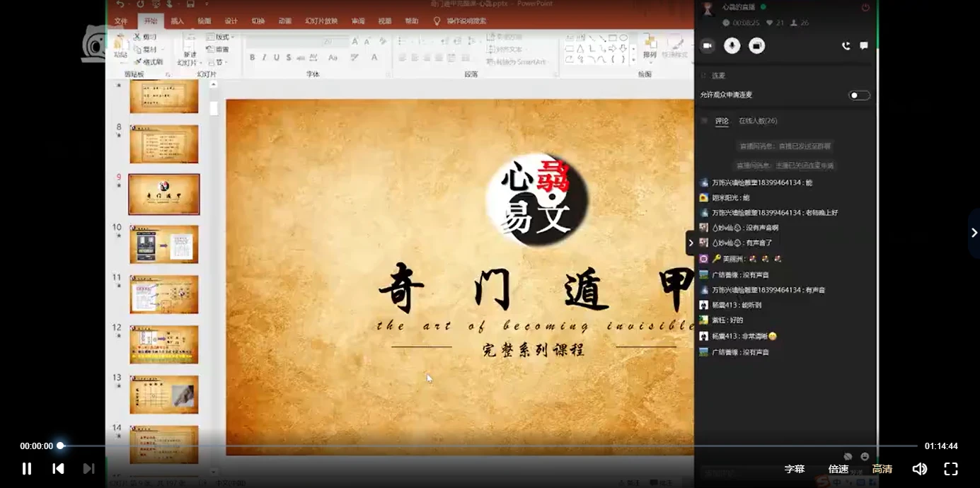Click the 奇门遁甲 slide title
This screenshot has width=980, height=488.
click(536, 289)
